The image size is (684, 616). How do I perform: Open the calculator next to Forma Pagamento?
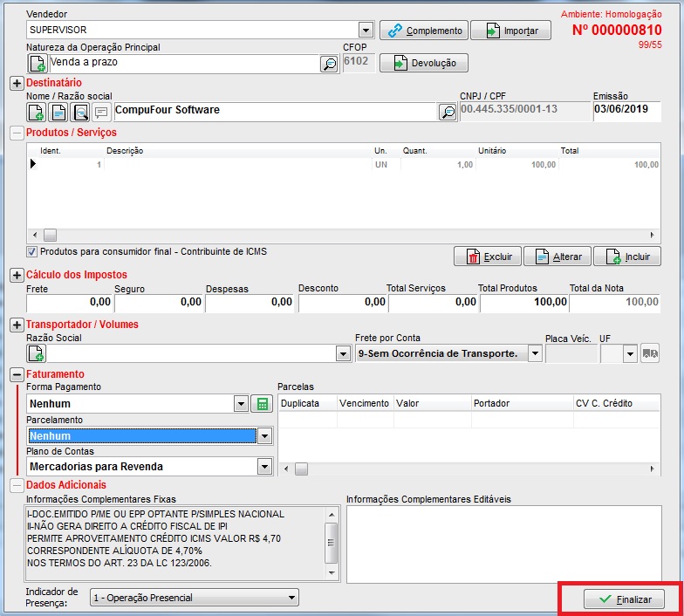click(x=260, y=404)
